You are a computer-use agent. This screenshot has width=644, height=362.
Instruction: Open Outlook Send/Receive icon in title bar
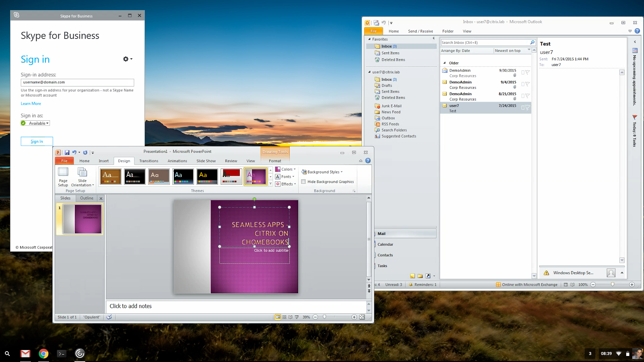point(376,23)
